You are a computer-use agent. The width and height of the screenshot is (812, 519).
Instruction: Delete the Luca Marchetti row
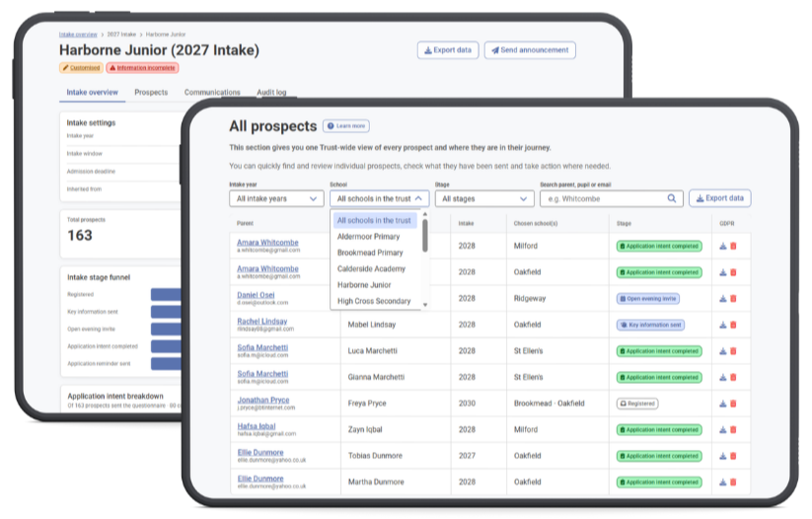tap(733, 351)
